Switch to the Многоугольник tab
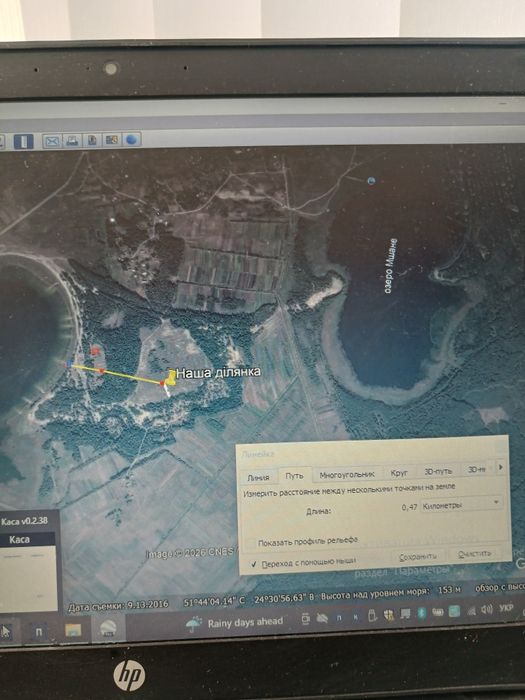The height and width of the screenshot is (700, 525). point(347,475)
